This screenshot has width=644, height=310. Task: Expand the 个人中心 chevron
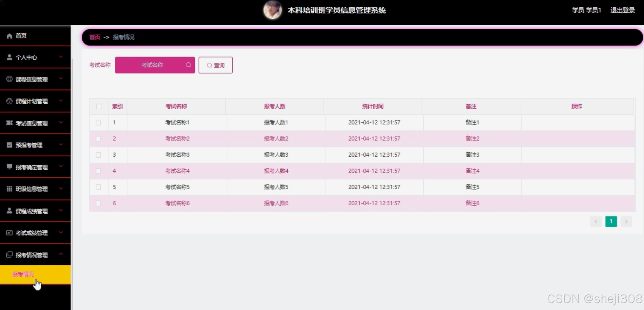(x=61, y=57)
